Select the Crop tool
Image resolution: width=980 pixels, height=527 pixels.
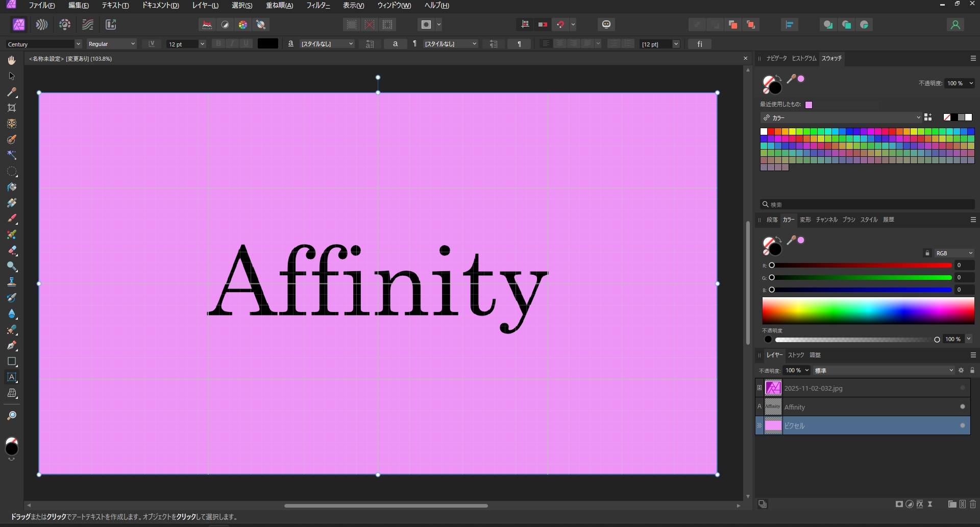coord(11,108)
